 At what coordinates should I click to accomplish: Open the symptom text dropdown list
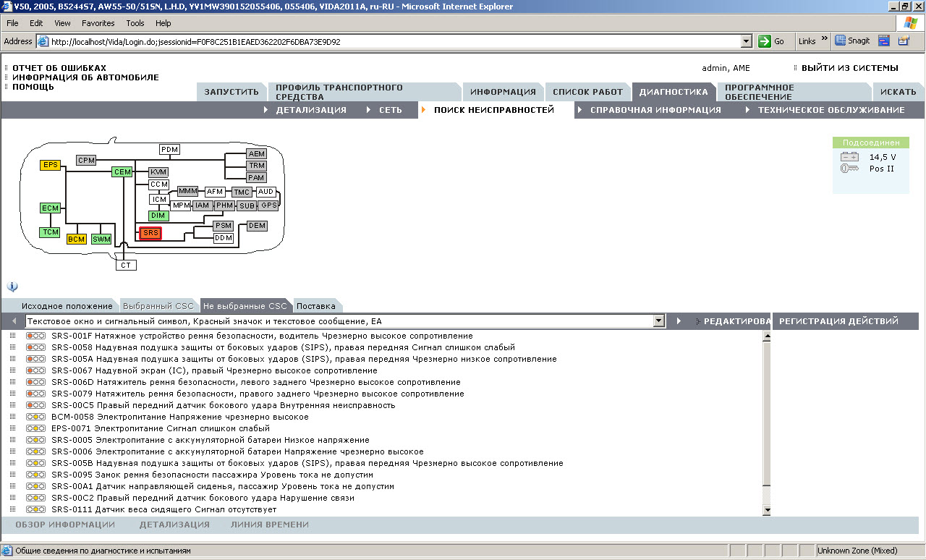coord(658,321)
